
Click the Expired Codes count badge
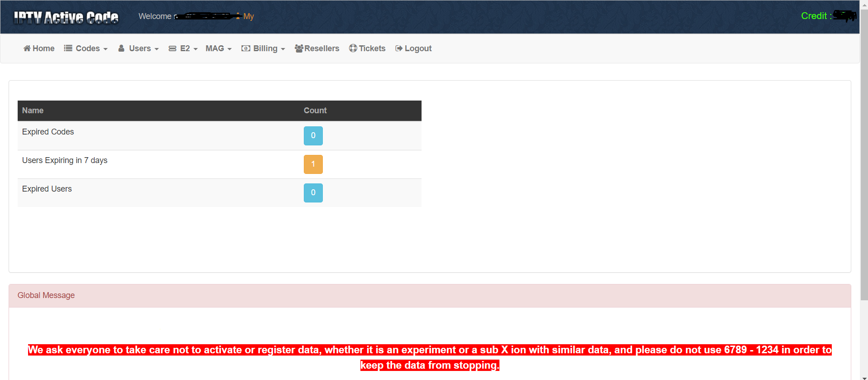[313, 136]
